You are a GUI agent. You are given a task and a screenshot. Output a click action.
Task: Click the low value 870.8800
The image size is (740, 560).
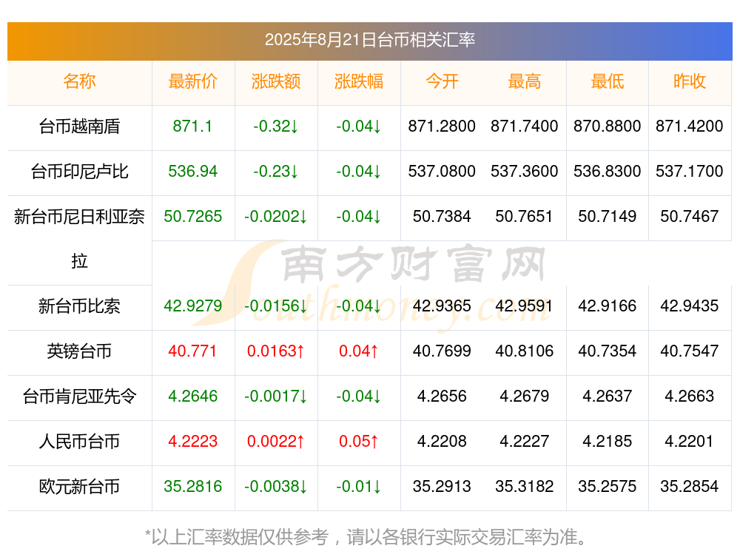pyautogui.click(x=608, y=126)
